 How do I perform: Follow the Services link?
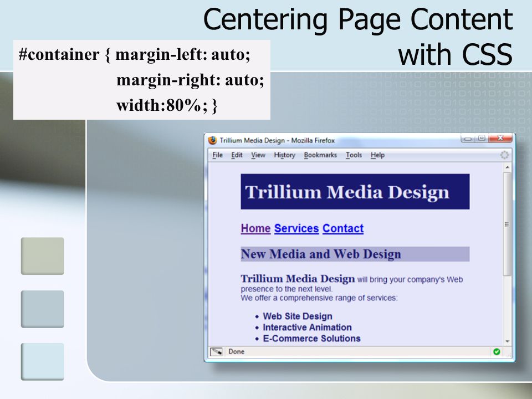296,228
